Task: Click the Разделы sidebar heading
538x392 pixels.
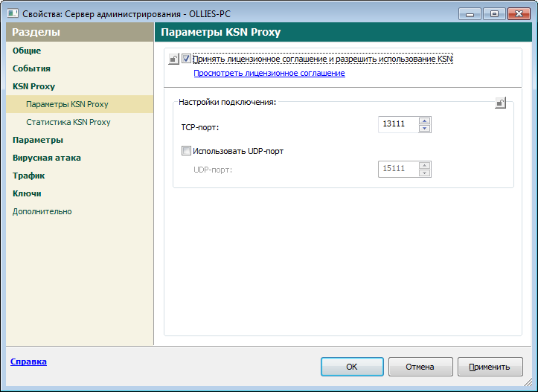Action: click(36, 32)
